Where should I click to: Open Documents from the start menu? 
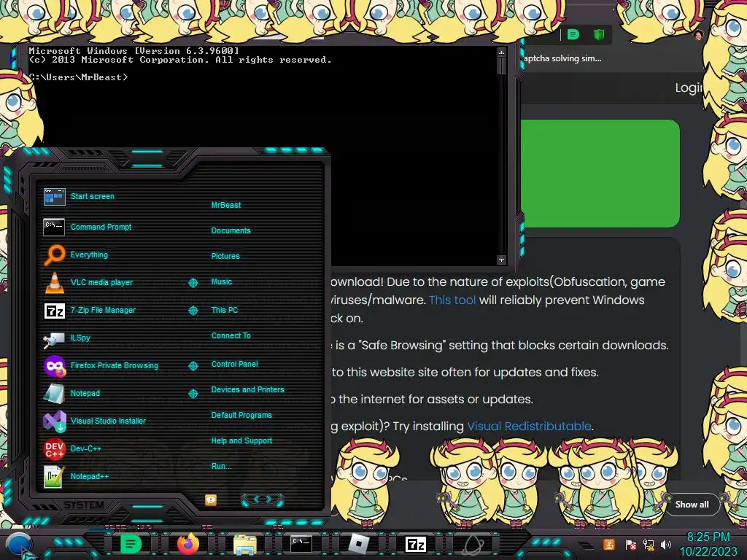click(x=231, y=230)
